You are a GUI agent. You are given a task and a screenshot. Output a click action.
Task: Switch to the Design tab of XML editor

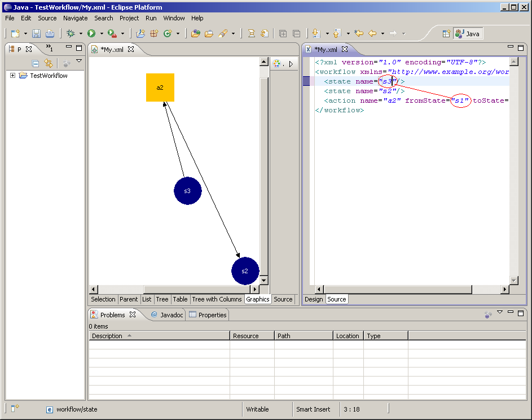(314, 299)
